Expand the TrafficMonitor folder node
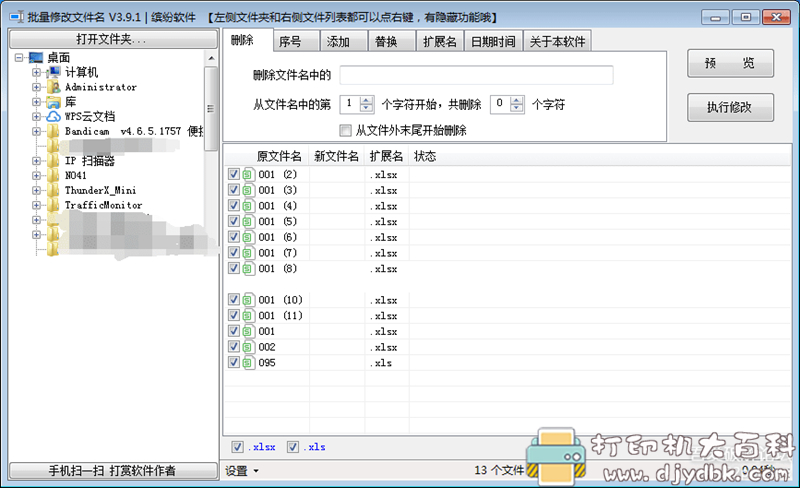 click(36, 205)
